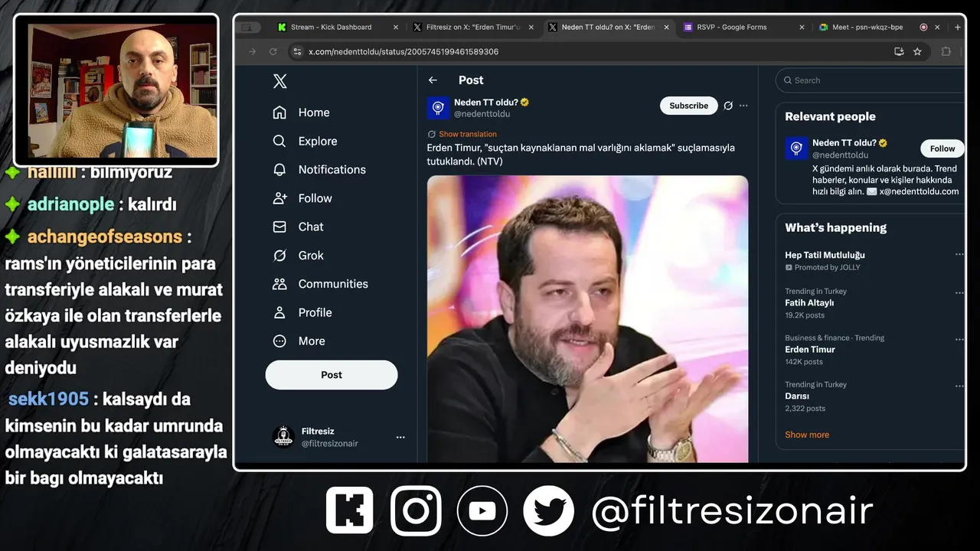Open the Erden Timur post image
Image resolution: width=980 pixels, height=551 pixels.
coord(587,319)
